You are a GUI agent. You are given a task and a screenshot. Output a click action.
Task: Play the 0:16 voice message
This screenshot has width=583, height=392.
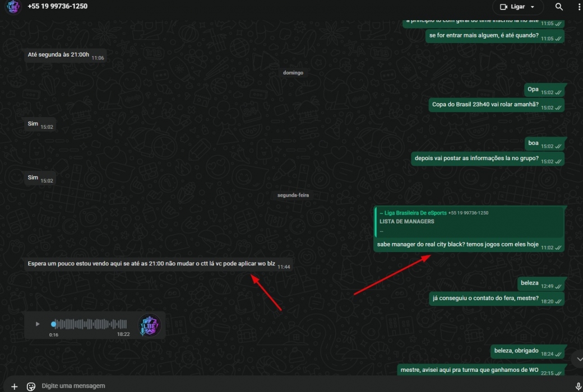coord(38,324)
